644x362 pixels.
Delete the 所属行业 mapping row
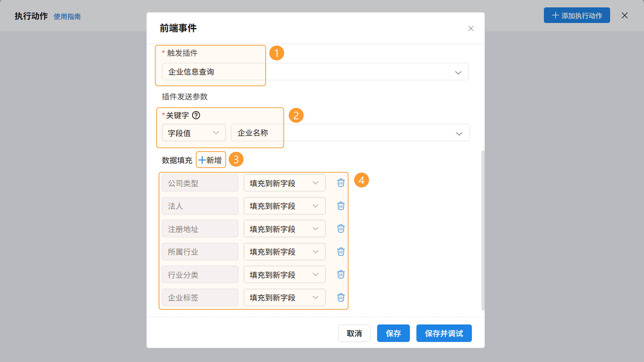pos(341,252)
